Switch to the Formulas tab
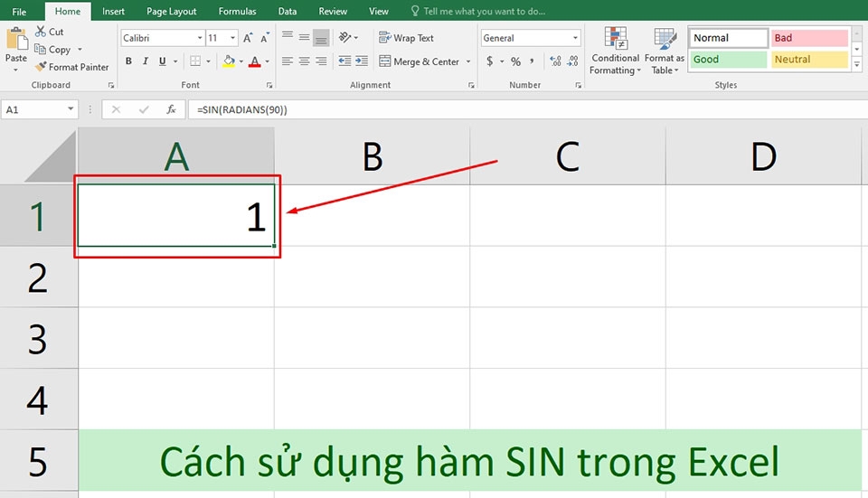This screenshot has height=498, width=868. (x=237, y=11)
